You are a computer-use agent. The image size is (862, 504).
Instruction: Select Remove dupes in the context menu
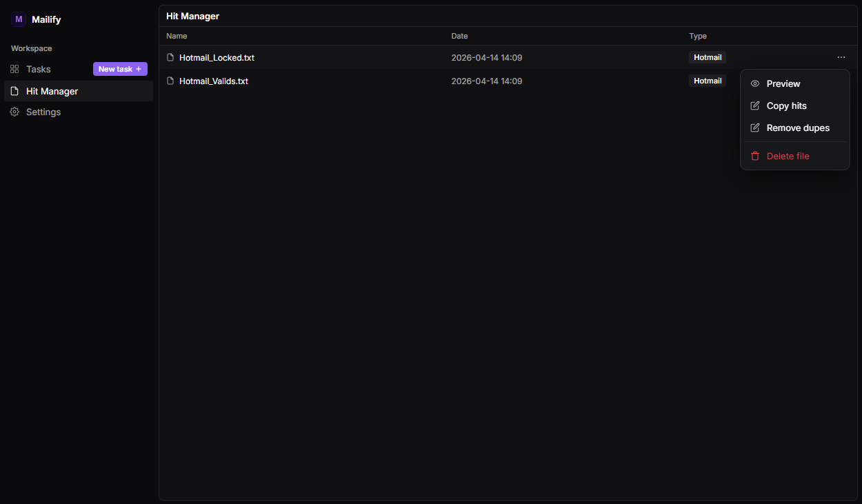click(798, 128)
